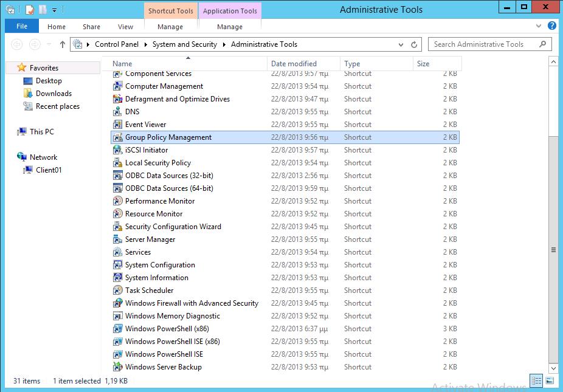563x392 pixels.
Task: Click the Resource Monitor icon
Action: point(117,214)
